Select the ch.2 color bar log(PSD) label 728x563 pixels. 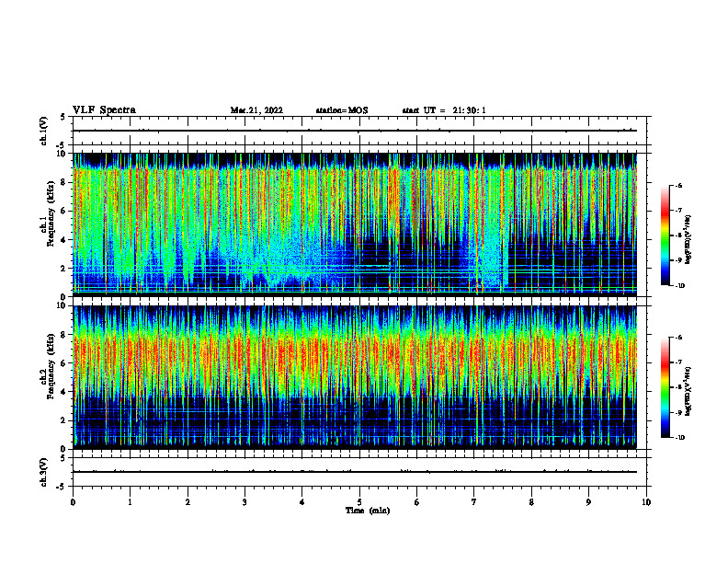tap(689, 391)
